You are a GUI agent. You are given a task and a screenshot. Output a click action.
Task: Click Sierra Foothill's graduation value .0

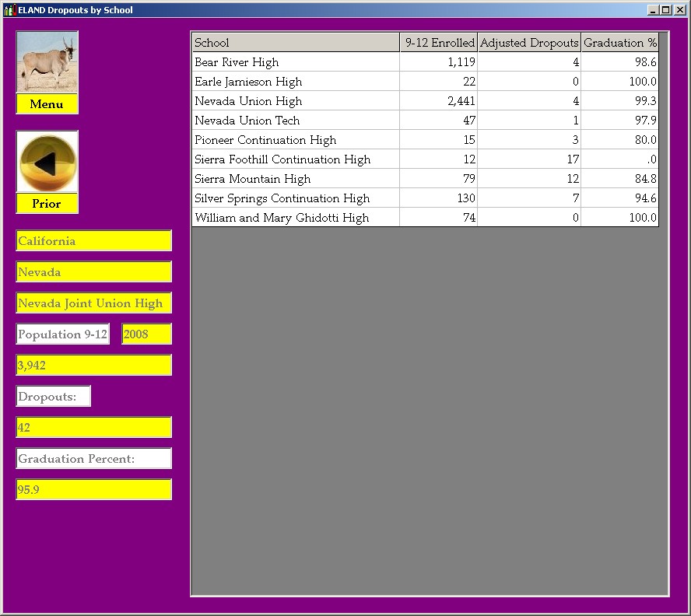tap(652, 159)
